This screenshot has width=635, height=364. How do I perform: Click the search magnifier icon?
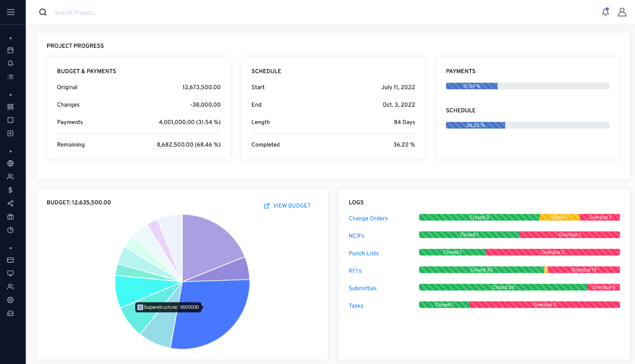(x=43, y=12)
